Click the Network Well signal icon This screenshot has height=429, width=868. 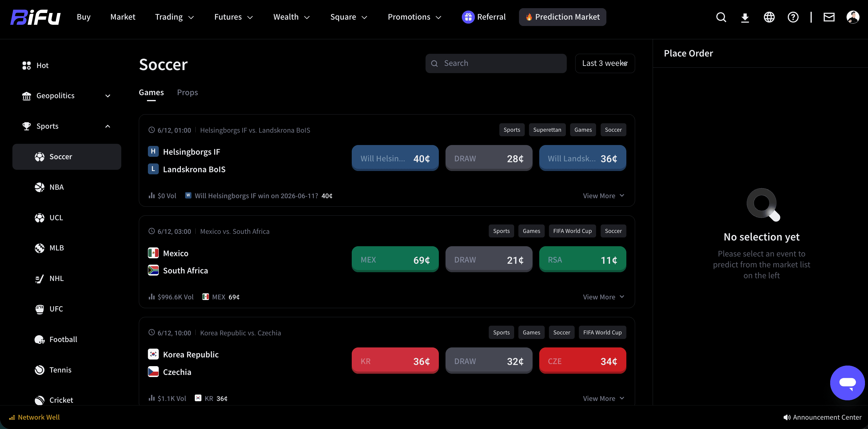tap(12, 418)
